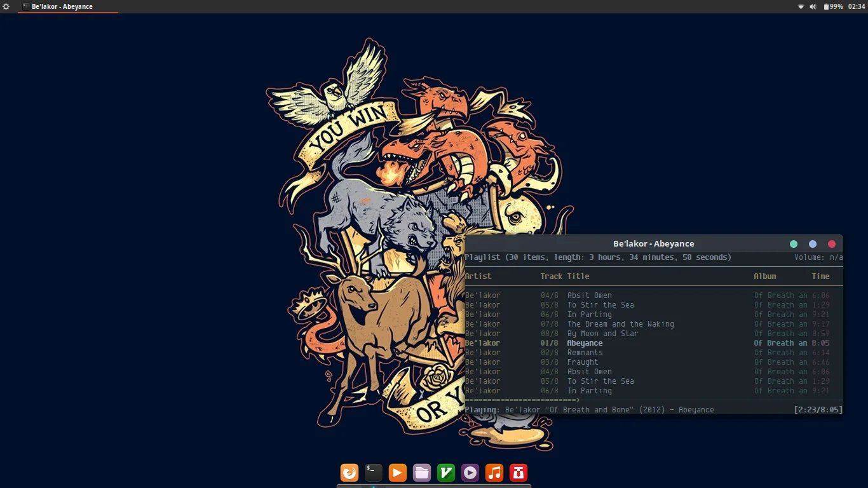
Task: Click the Artist column header
Action: 478,276
